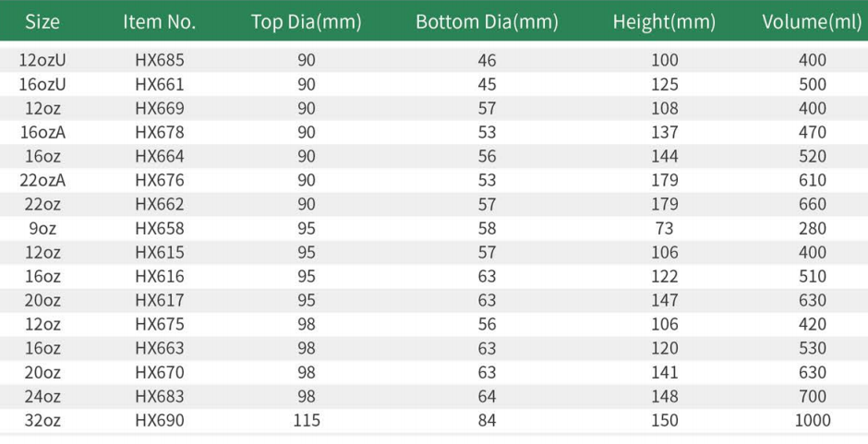Click the Volume(ml) column header

coord(812,22)
